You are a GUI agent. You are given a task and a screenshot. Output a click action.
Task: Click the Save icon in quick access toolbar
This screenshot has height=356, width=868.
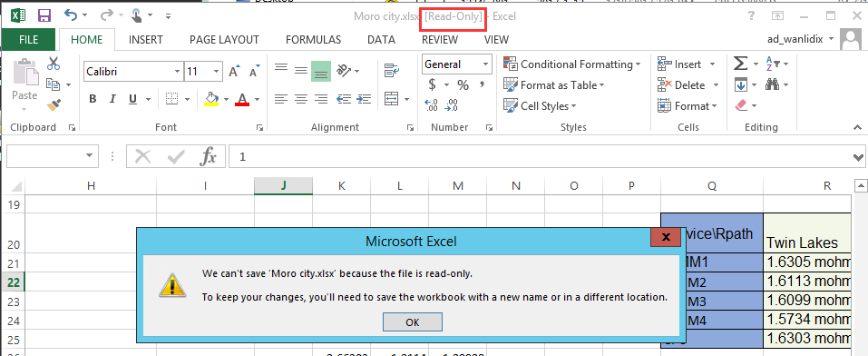pos(44,15)
